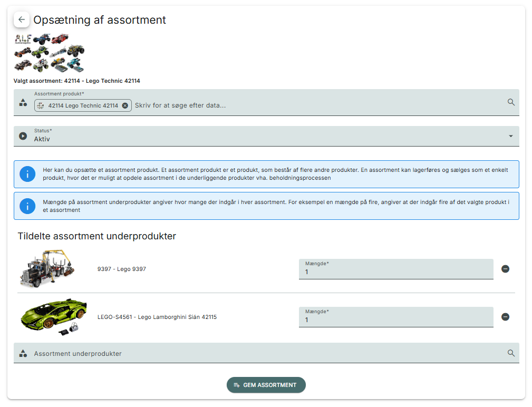
Task: Remove the 42114 Lego Technic chip
Action: coord(125,105)
